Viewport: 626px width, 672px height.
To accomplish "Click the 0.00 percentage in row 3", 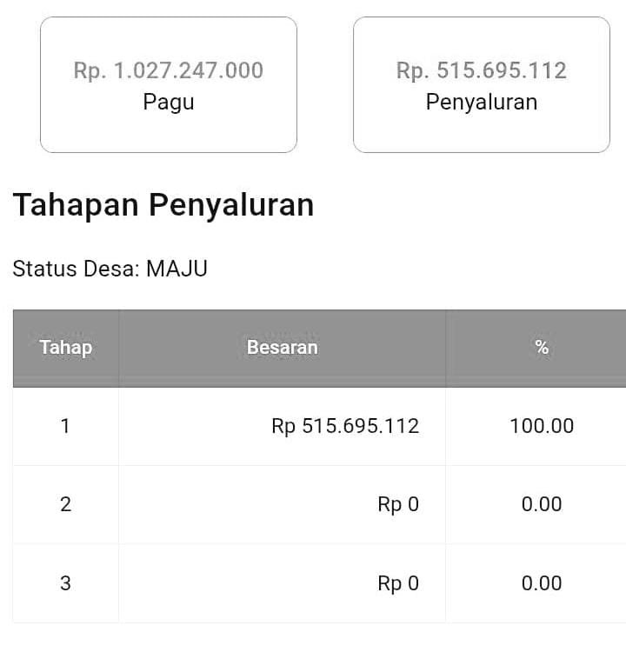I will [x=542, y=583].
